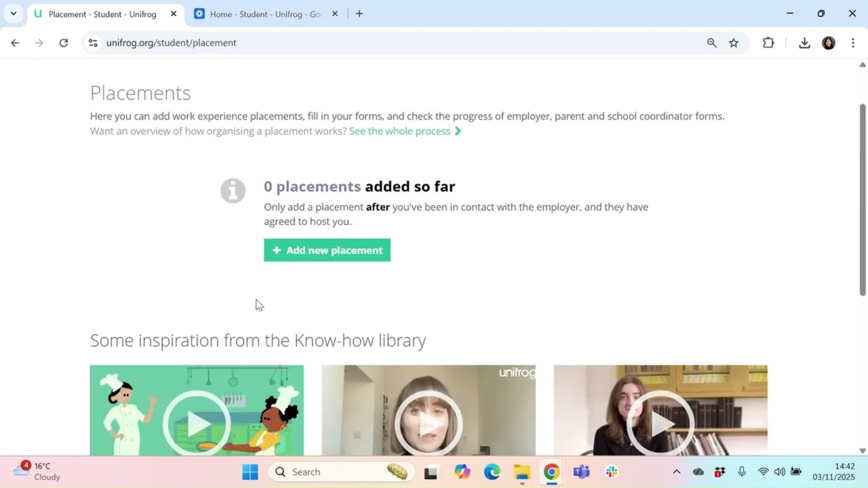
Task: Open See the whole process link
Action: pos(405,131)
